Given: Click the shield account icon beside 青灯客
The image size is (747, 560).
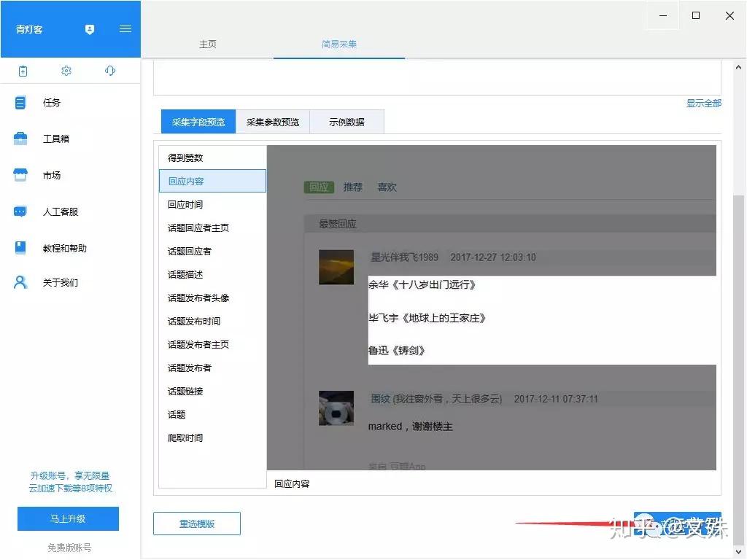Looking at the screenshot, I should pyautogui.click(x=90, y=29).
